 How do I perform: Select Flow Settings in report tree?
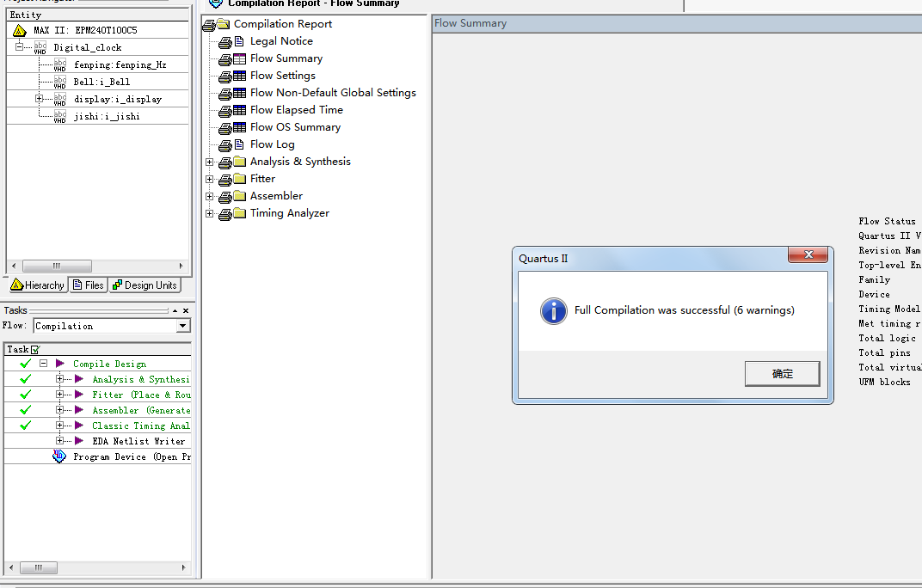(x=283, y=76)
